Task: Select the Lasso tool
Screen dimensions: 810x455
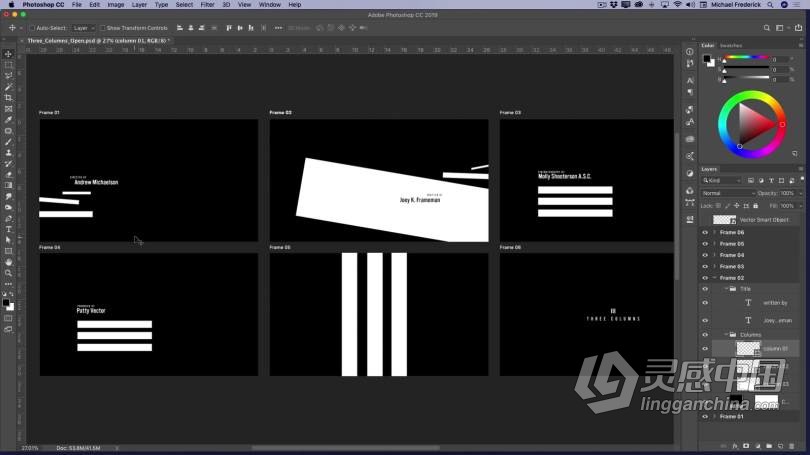Action: pos(8,76)
